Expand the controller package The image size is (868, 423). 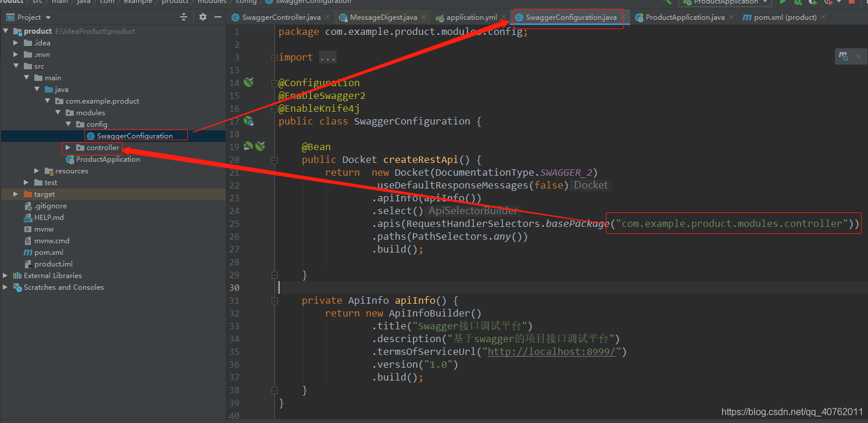tap(69, 148)
